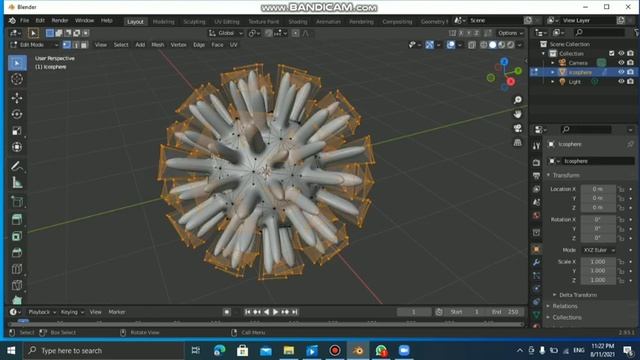Switch to the Modeling workspace tab
640x360 pixels.
tap(163, 21)
